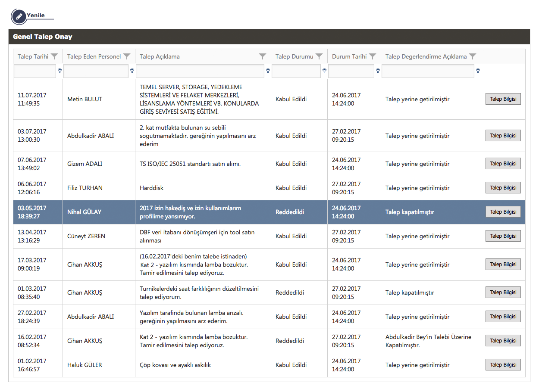Image resolution: width=539 pixels, height=392 pixels.
Task: Open Talep Bilgisi for Metin BULUT row
Action: [503, 99]
